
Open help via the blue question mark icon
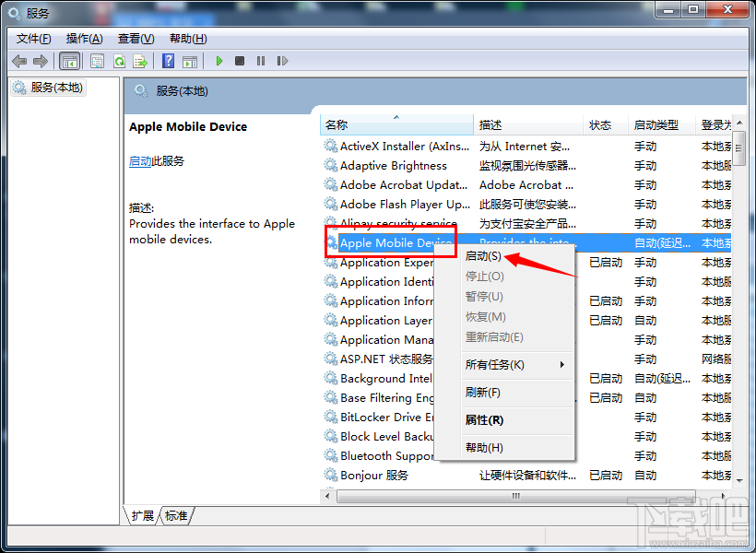click(x=166, y=61)
